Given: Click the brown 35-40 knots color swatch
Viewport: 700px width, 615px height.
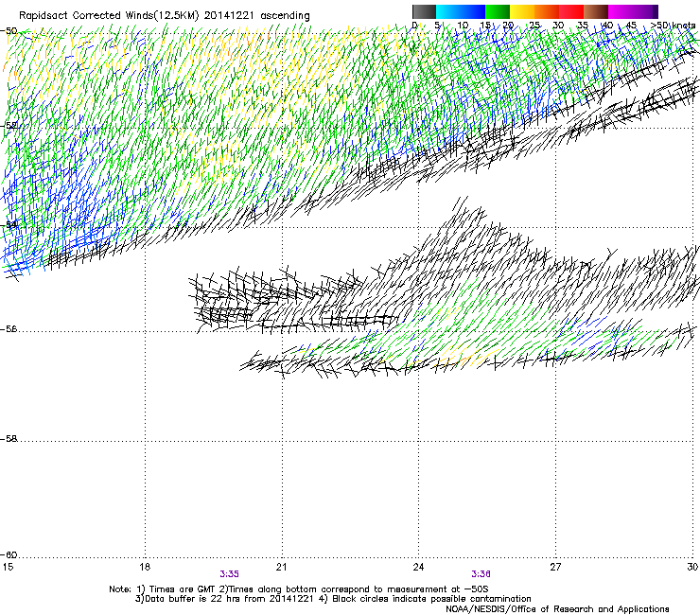Looking at the screenshot, I should click(x=596, y=11).
